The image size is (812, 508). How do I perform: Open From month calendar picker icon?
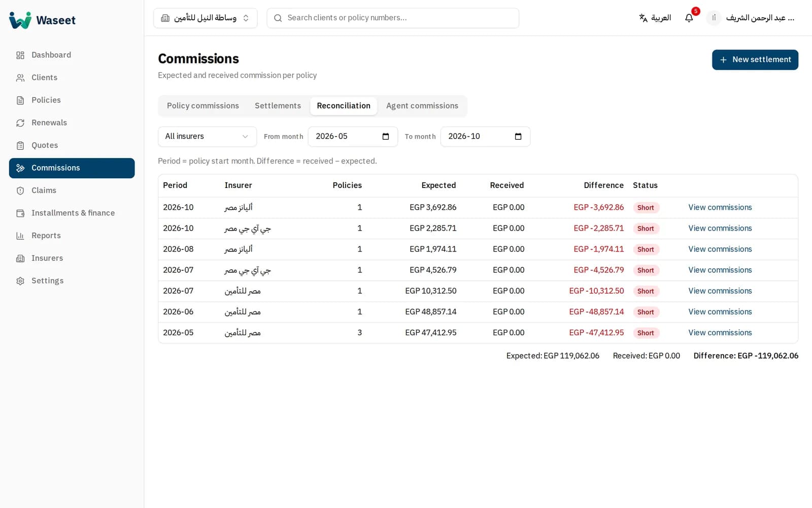click(386, 136)
